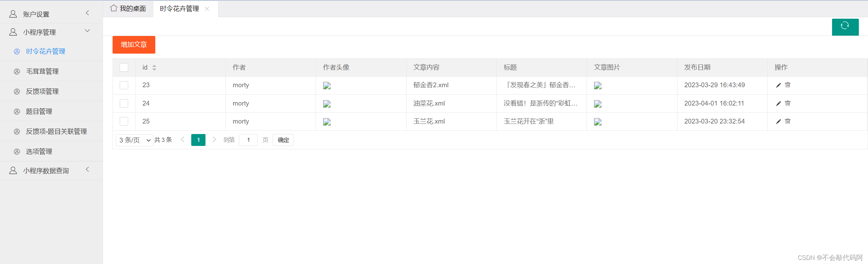This screenshot has width=868, height=264.
Task: Click the author avatar image in row 23
Action: tap(327, 86)
